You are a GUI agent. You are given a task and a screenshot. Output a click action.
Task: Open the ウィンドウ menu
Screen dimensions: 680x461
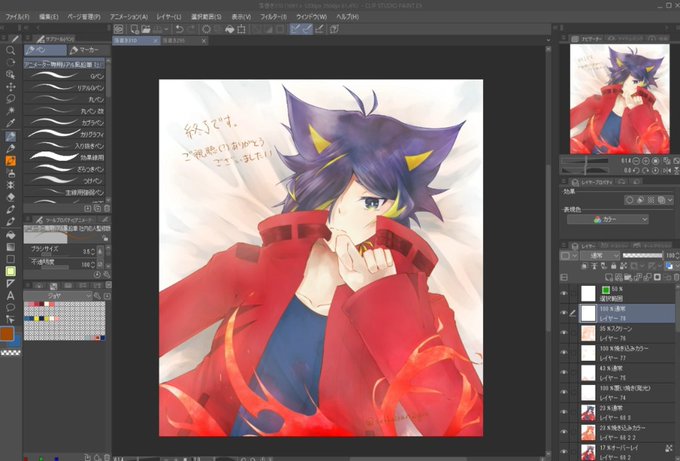click(311, 16)
